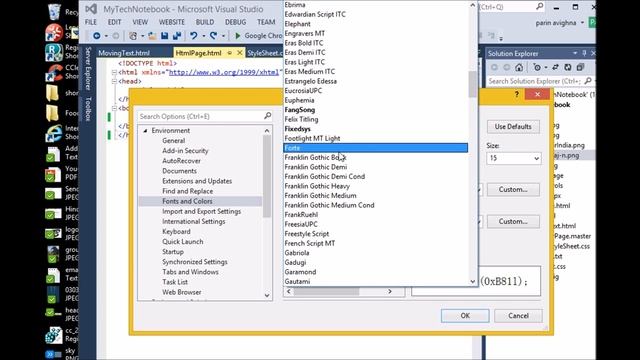This screenshot has width=640, height=360.
Task: Click the font list scroll down arrow
Action: point(473,281)
